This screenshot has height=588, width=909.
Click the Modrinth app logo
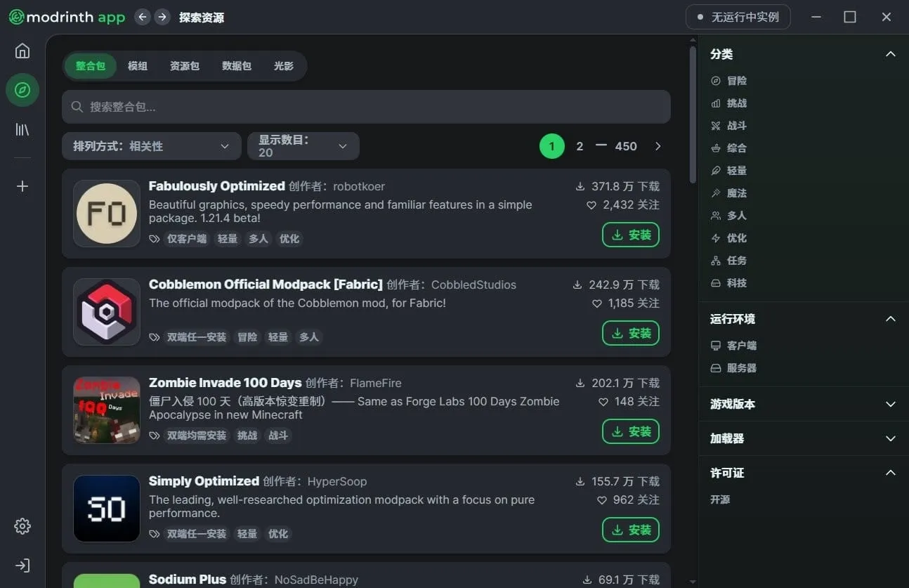[67, 18]
